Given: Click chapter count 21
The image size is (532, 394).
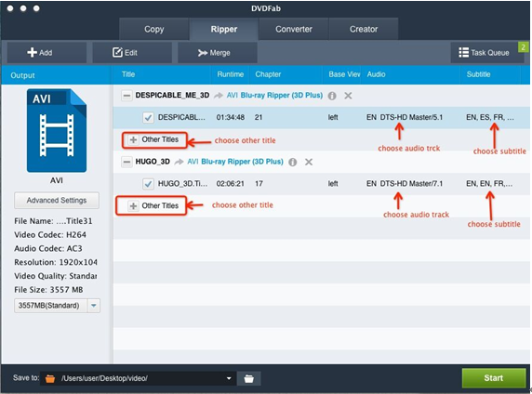Looking at the screenshot, I should (259, 117).
